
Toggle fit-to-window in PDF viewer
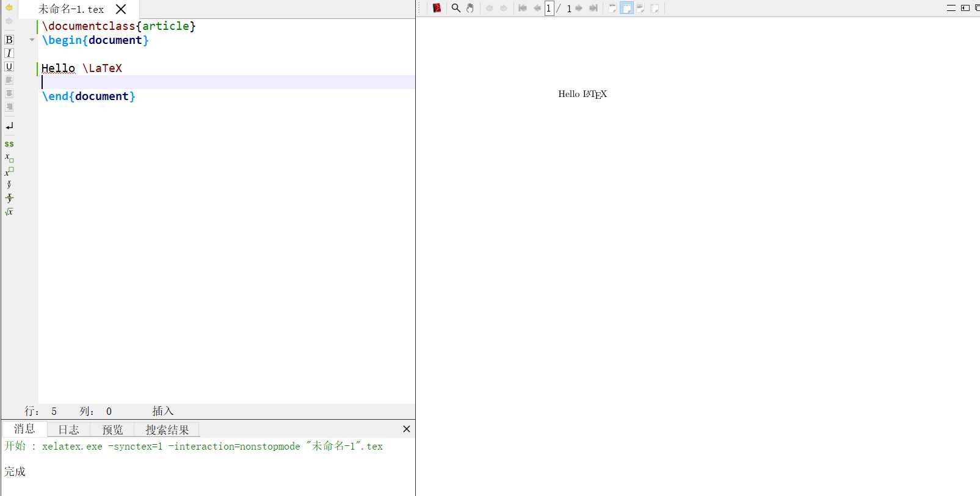click(x=655, y=8)
